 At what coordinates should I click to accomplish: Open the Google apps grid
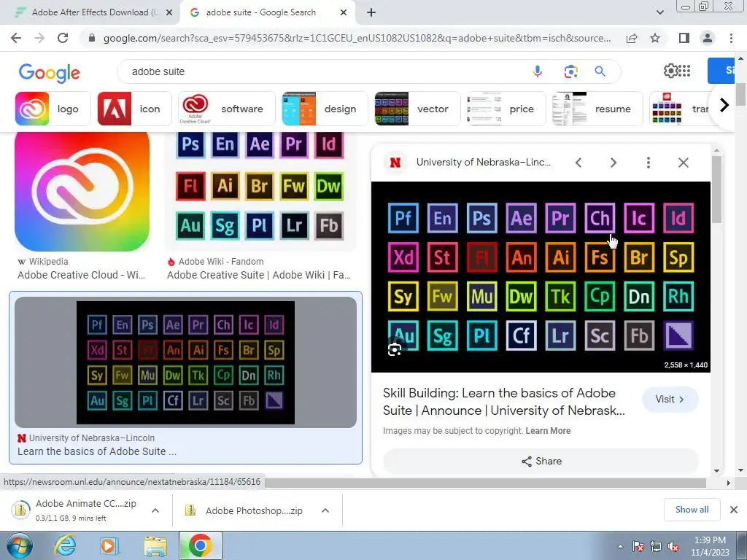coord(684,71)
